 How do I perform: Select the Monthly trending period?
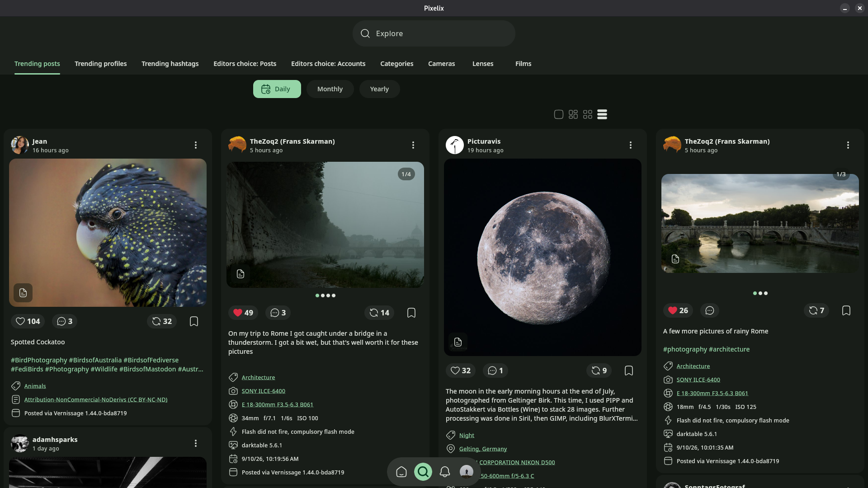330,89
